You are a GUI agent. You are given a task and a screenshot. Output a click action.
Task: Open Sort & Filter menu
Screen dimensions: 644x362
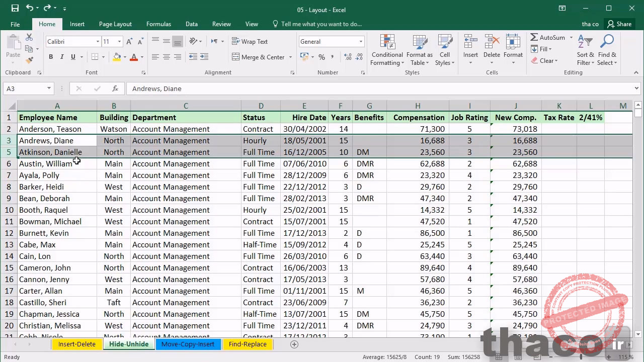click(x=585, y=50)
